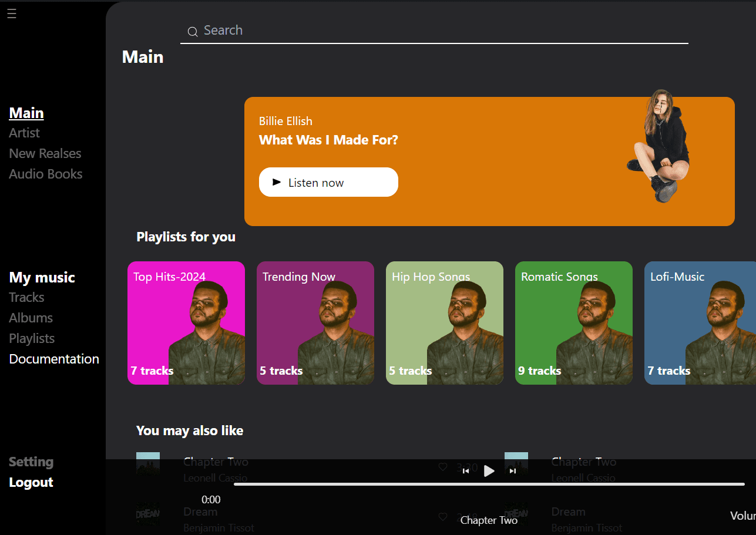The width and height of the screenshot is (756, 535).
Task: Click the Logout link
Action: [x=31, y=483]
